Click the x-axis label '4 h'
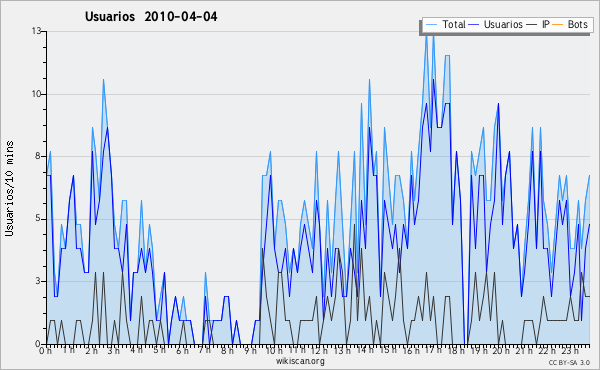 click(x=136, y=350)
